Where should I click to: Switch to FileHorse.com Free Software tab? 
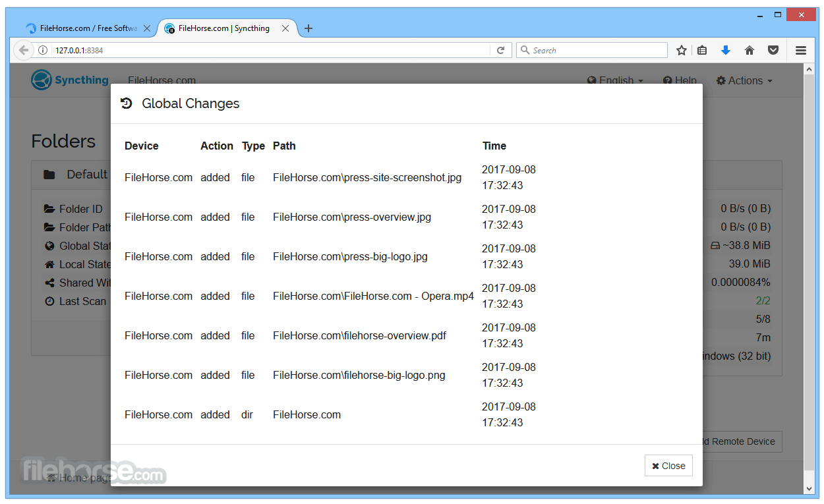coord(88,28)
